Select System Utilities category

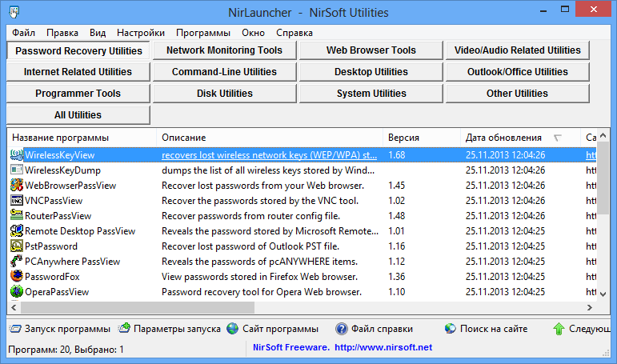371,94
